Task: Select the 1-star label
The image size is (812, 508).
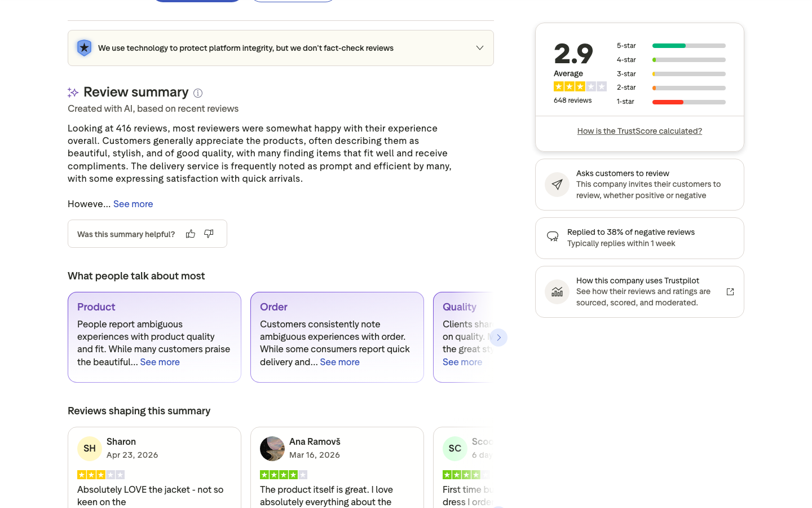Action: [625, 102]
